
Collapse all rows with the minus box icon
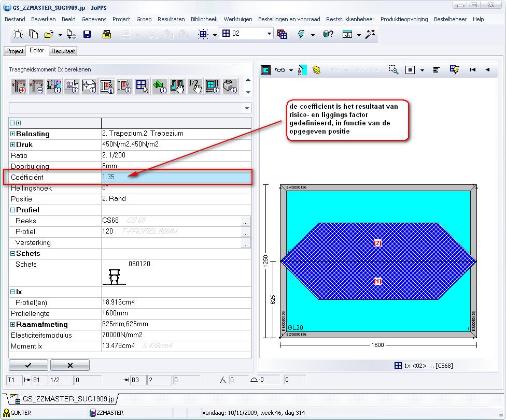click(x=12, y=123)
